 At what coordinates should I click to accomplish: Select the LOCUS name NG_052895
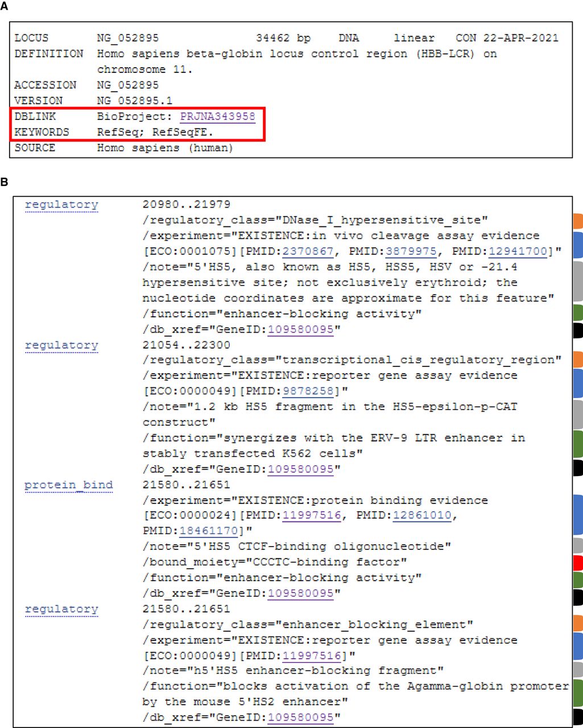128,38
